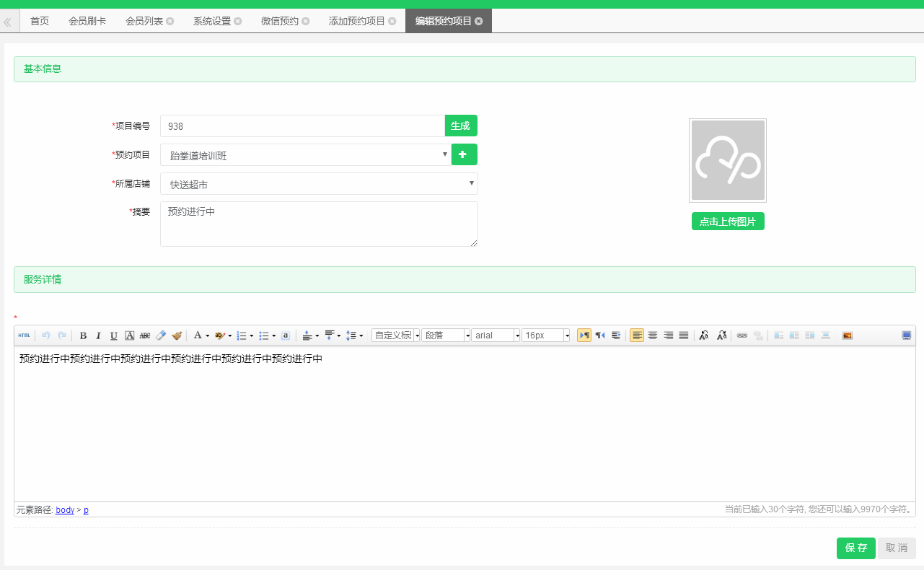
Task: Open the 自定义标题 dropdown
Action: [x=396, y=336]
